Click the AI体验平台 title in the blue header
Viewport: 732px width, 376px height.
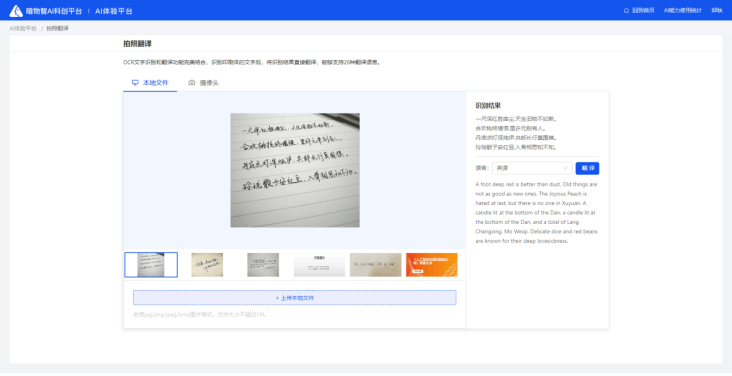pos(113,11)
